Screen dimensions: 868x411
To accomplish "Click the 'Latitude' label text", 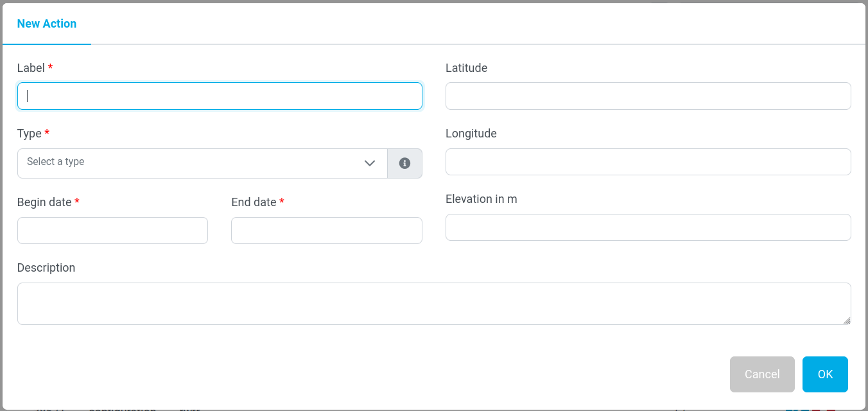I will click(x=466, y=68).
